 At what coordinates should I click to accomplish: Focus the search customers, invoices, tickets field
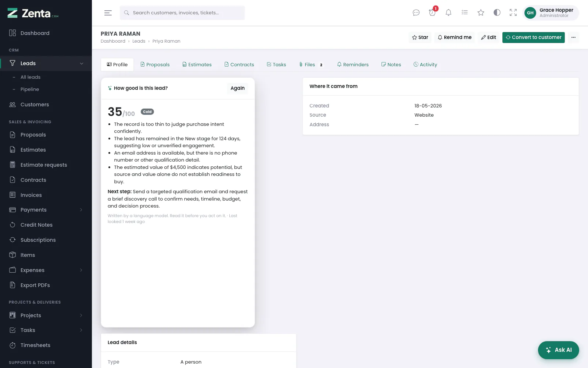point(182,13)
